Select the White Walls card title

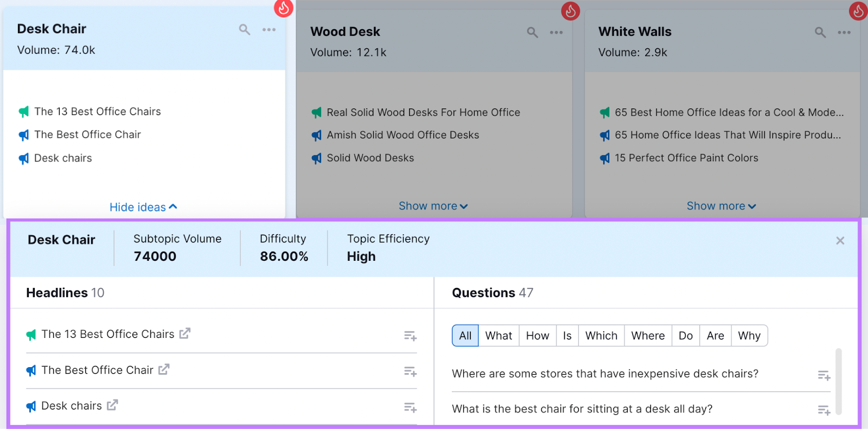point(635,31)
